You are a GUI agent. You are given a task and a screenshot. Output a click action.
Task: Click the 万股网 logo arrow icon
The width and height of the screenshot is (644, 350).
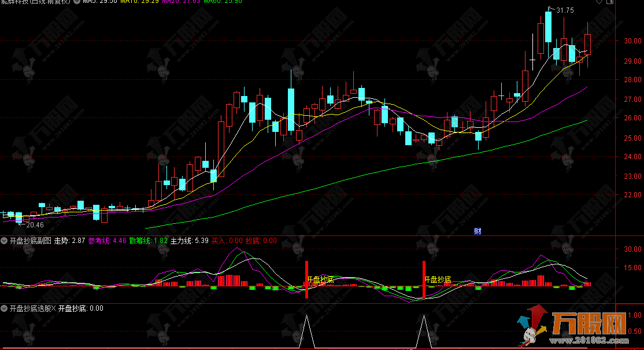coord(531,328)
